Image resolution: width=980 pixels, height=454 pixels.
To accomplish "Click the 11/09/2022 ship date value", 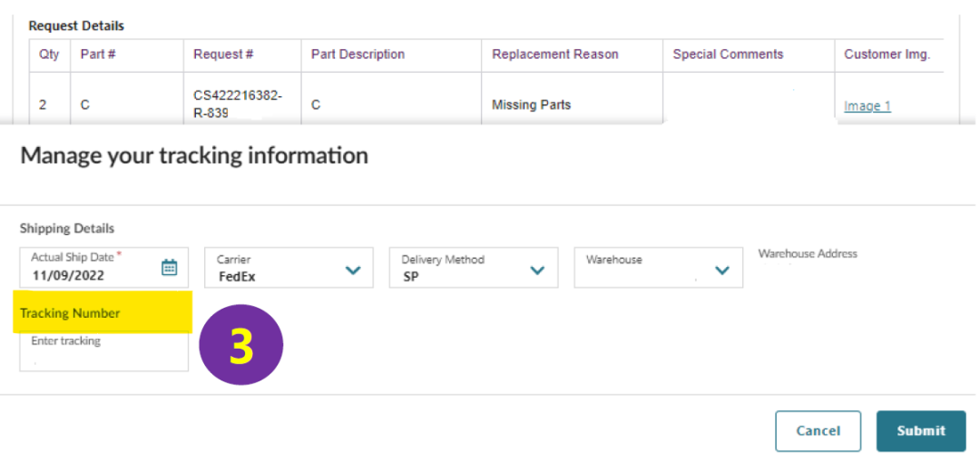I will tap(69, 276).
